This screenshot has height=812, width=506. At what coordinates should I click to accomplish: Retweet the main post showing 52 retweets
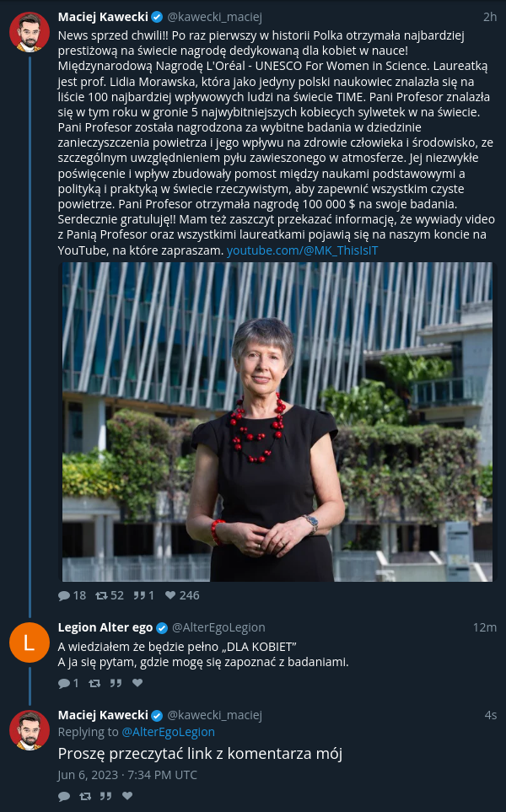[101, 595]
